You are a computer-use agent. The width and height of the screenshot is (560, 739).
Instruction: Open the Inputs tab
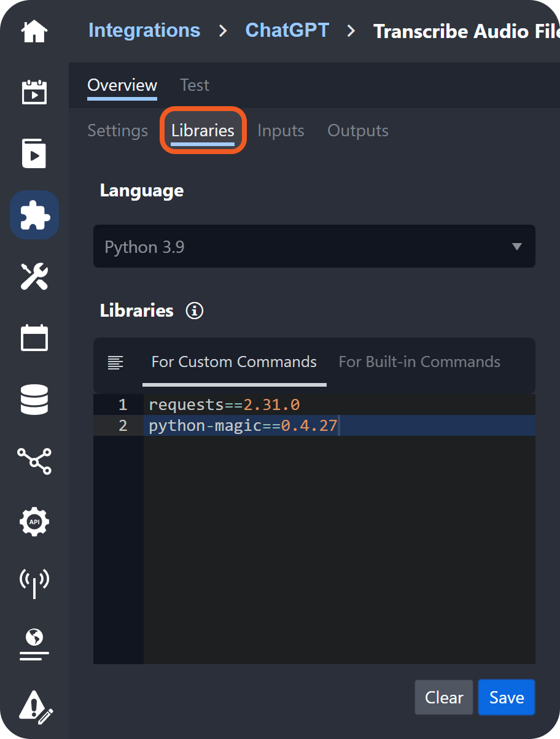coord(281,131)
